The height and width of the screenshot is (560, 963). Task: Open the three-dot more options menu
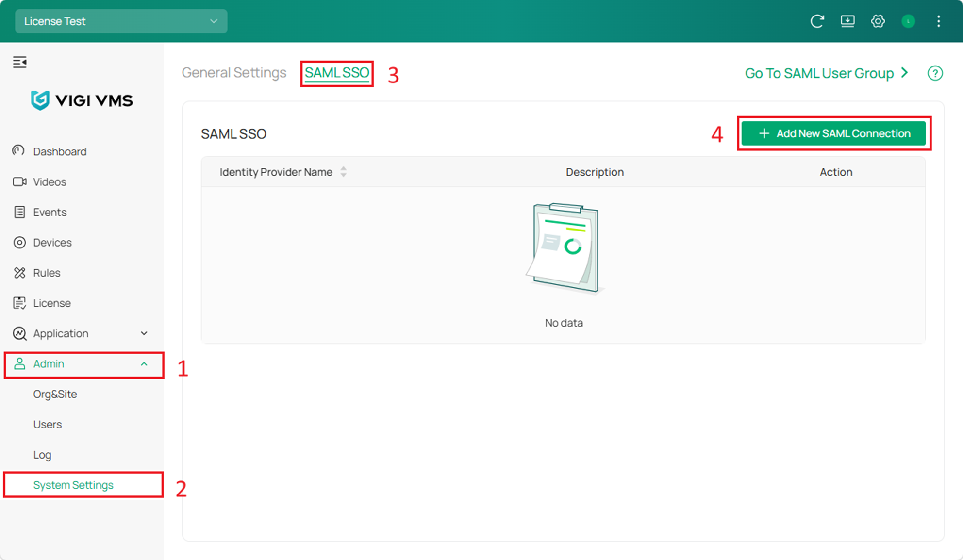[x=938, y=21]
